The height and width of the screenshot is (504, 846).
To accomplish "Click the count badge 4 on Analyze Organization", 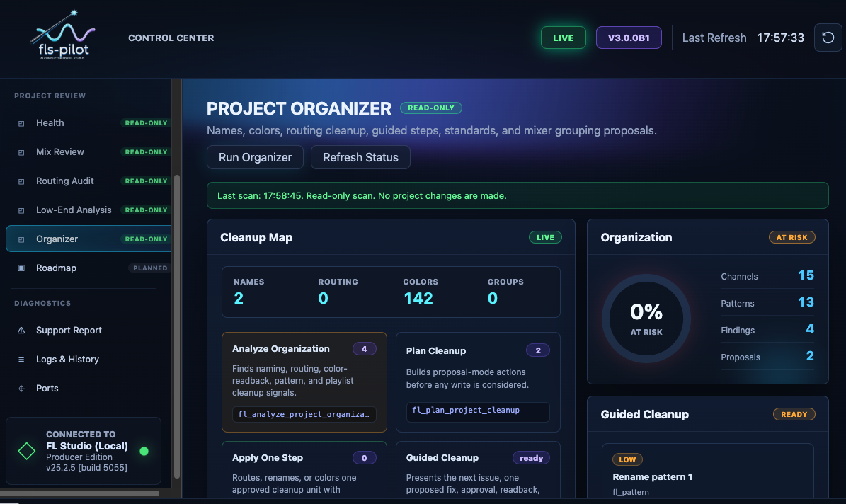I will tap(364, 349).
